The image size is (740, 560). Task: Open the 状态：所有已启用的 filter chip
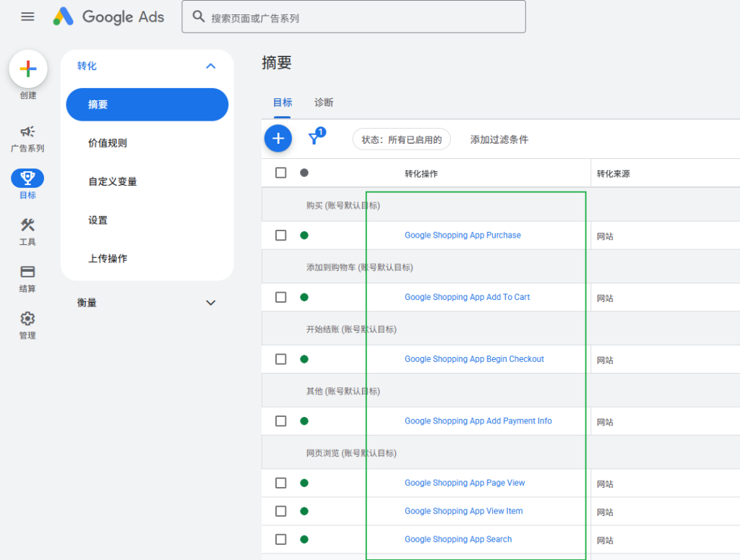[x=402, y=139]
